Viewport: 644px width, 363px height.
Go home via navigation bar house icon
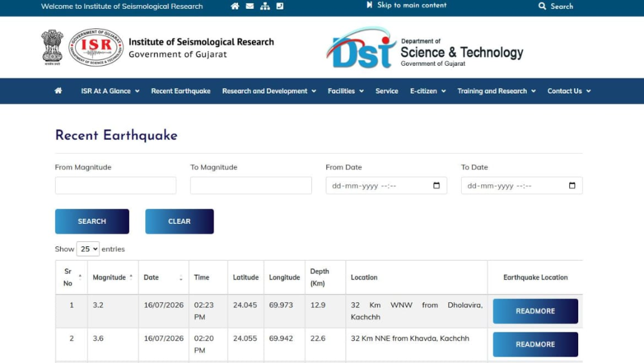pyautogui.click(x=58, y=90)
